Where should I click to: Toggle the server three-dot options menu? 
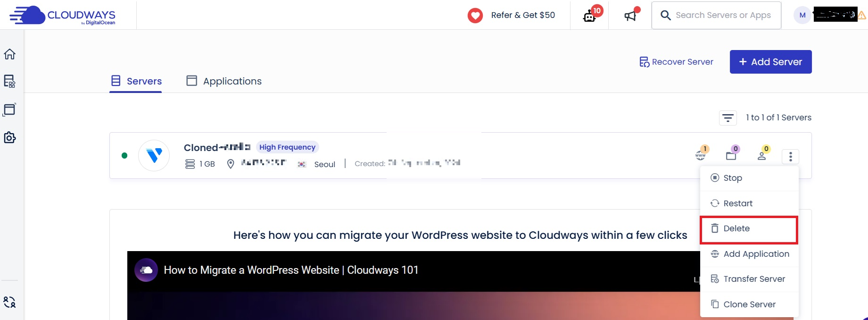(791, 156)
